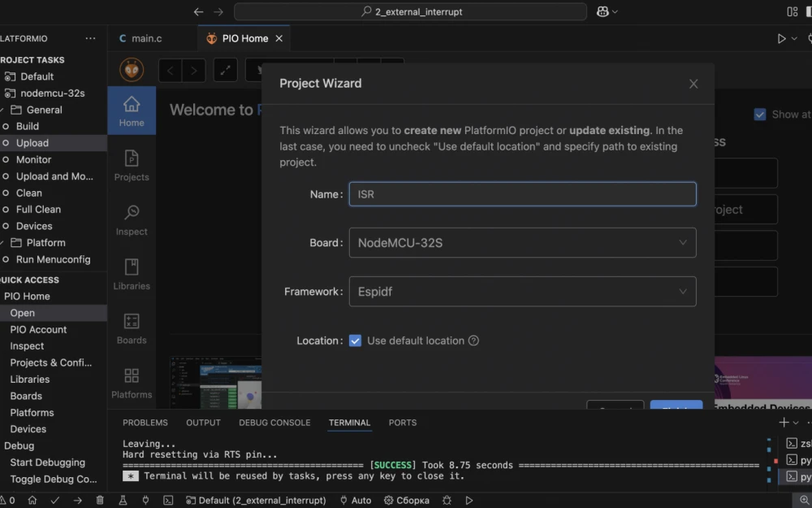Toggle Auto port detection in the status bar
The image size is (812, 508).
click(355, 500)
